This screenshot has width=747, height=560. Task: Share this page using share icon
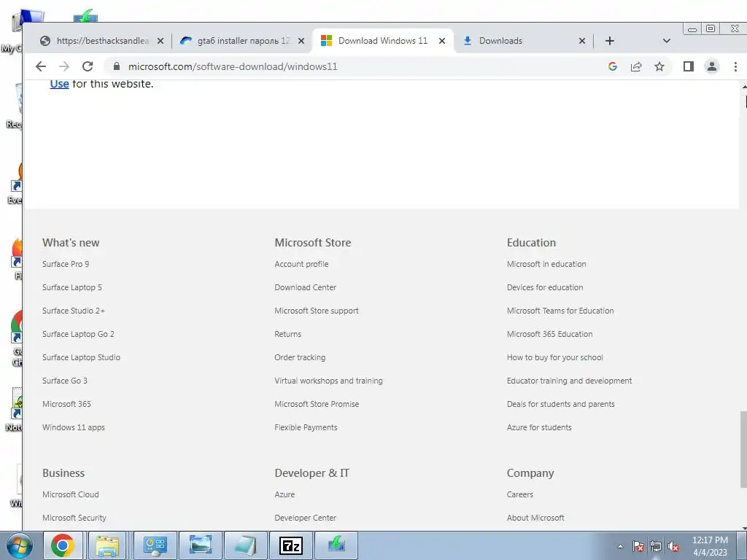636,66
